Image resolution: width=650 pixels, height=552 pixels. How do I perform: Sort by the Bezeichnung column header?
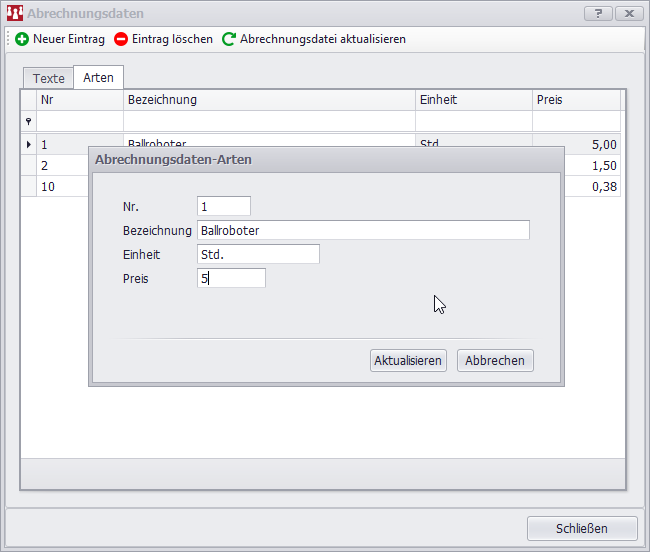pyautogui.click(x=268, y=100)
